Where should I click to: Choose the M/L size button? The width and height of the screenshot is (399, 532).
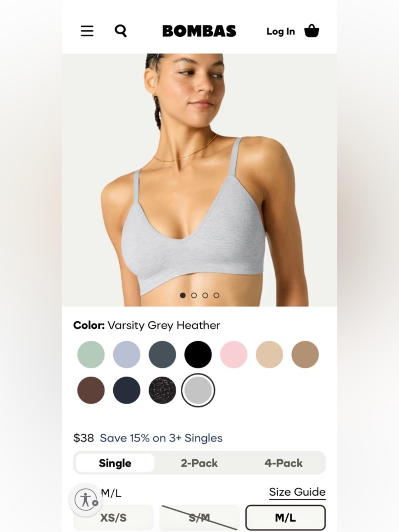coord(285,518)
